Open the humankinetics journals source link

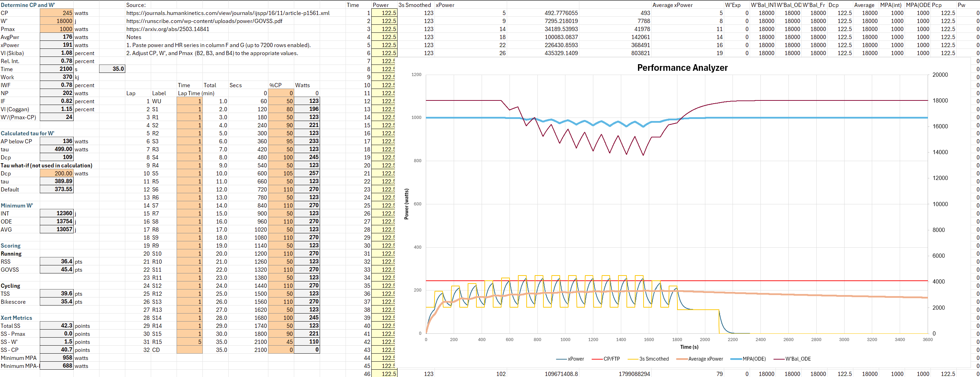pyautogui.click(x=228, y=13)
